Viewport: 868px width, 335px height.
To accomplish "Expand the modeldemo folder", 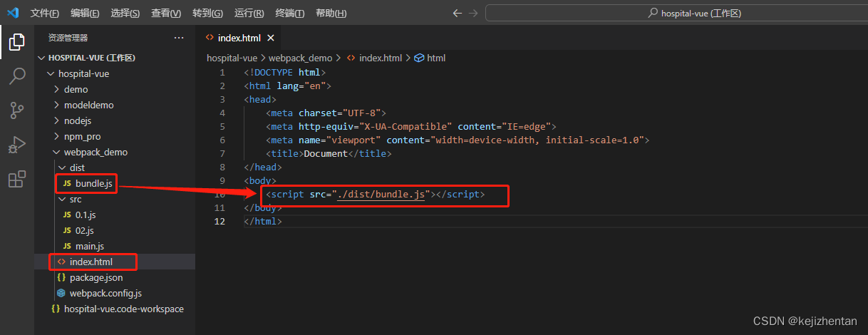I will 115,105.
